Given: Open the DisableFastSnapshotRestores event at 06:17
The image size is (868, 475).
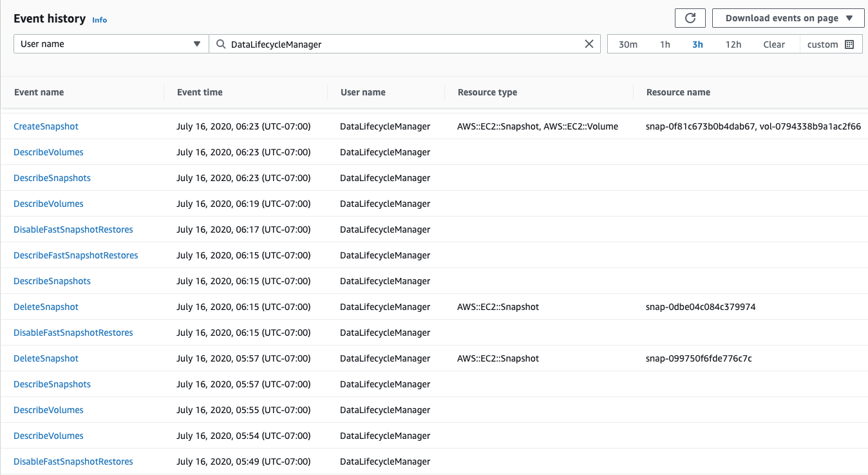Looking at the screenshot, I should coord(73,229).
